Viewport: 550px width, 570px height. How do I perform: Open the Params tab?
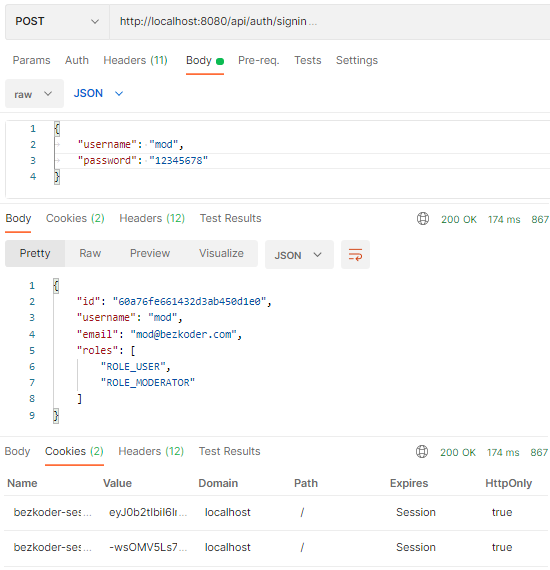[x=32, y=60]
